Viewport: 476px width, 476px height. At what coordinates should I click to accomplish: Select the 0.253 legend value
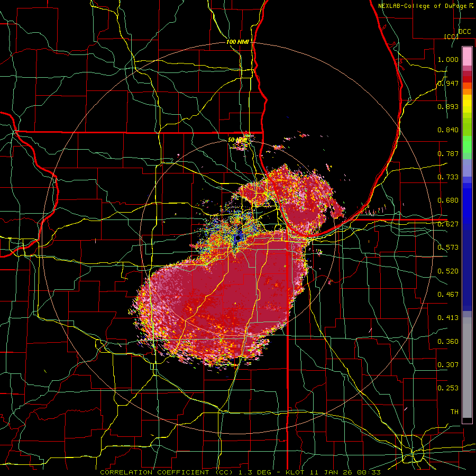[x=448, y=388]
